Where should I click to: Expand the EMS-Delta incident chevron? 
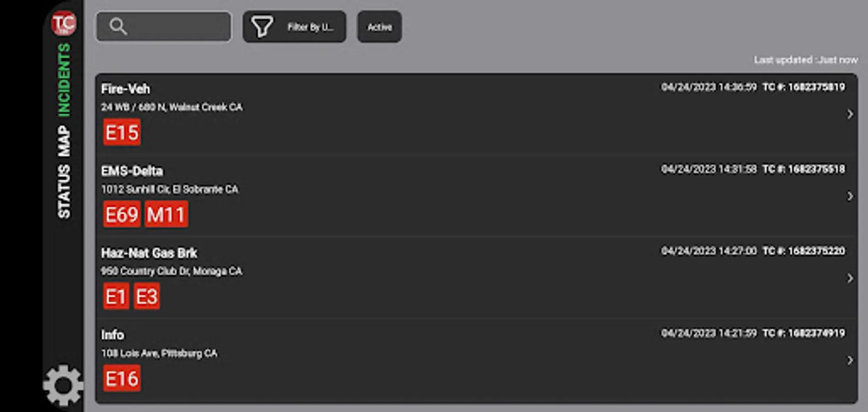tap(850, 196)
